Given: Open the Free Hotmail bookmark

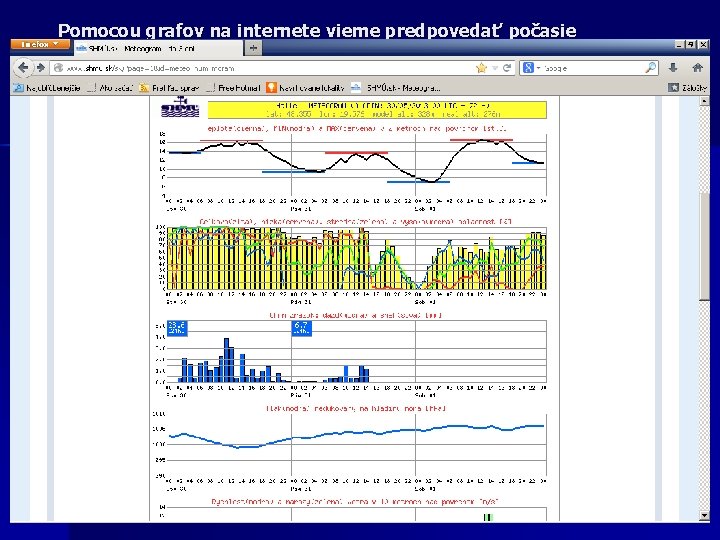Looking at the screenshot, I should pos(233,88).
